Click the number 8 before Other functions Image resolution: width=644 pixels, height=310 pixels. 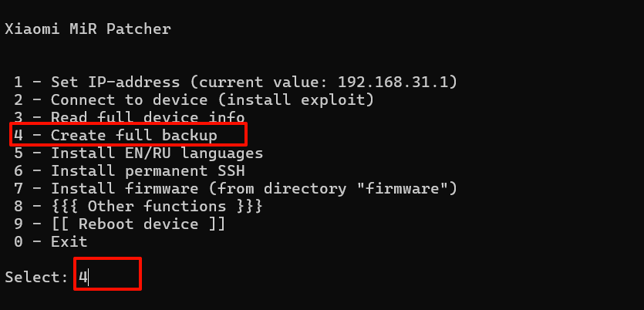(x=19, y=206)
